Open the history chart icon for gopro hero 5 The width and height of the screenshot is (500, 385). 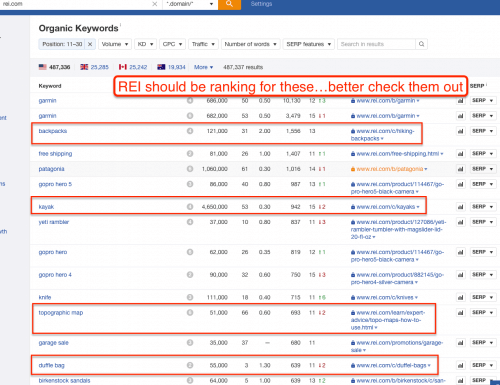461,184
